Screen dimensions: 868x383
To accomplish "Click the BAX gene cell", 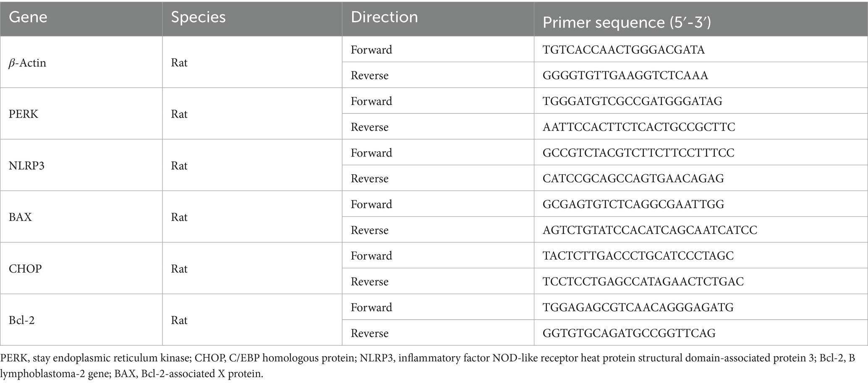I will click(x=20, y=217).
